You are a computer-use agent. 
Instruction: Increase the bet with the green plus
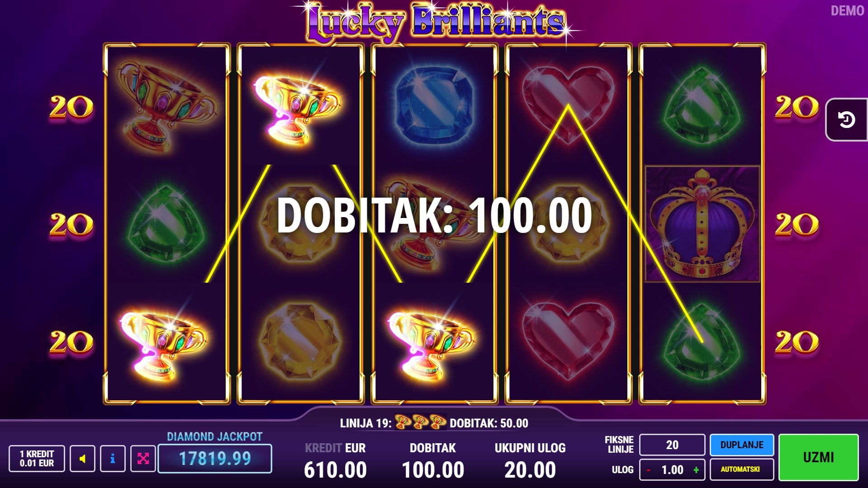click(x=696, y=470)
